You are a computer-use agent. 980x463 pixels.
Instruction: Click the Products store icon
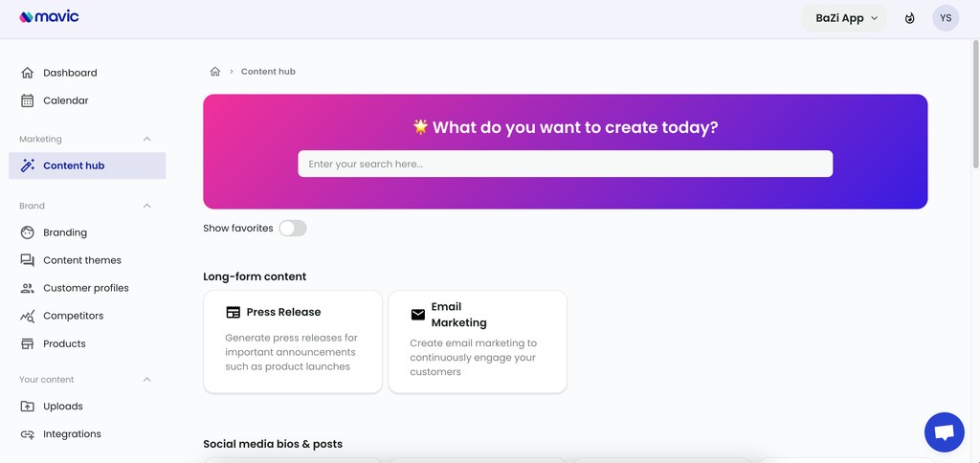coord(27,343)
